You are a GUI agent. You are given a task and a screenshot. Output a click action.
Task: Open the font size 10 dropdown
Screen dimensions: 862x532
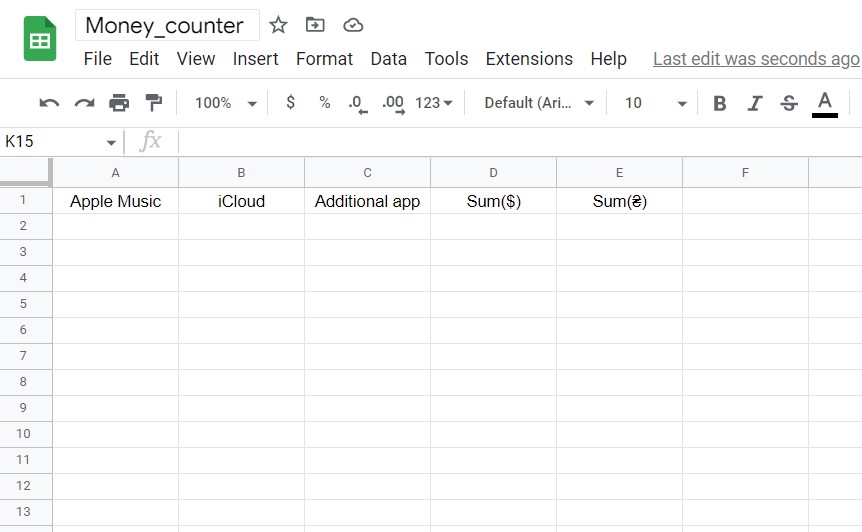(x=655, y=103)
